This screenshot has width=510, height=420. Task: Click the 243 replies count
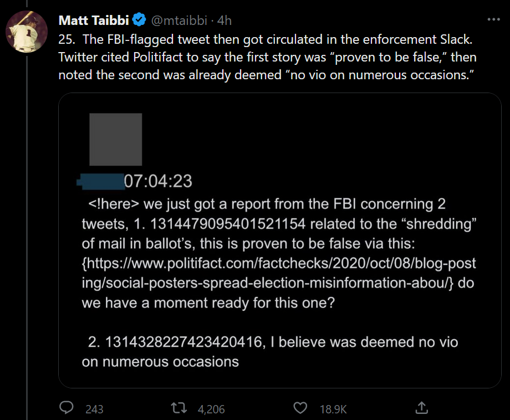coord(95,409)
